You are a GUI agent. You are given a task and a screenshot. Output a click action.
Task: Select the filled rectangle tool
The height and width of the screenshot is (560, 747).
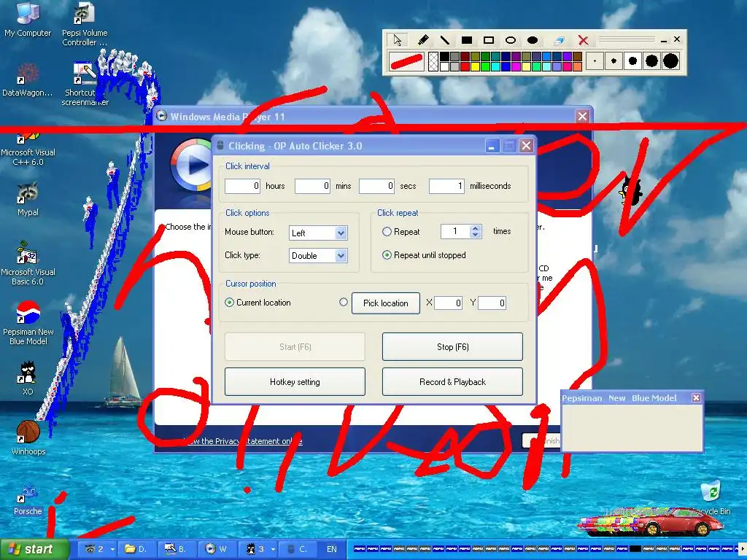pos(467,40)
